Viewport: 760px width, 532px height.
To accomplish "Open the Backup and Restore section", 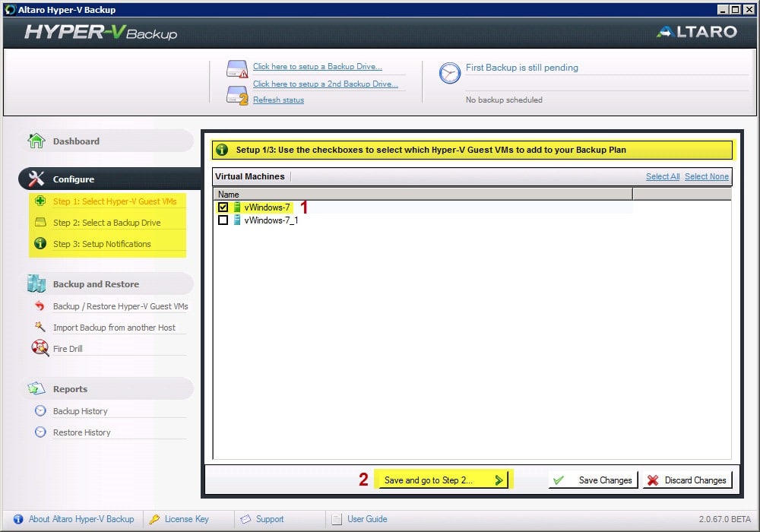I will point(108,284).
